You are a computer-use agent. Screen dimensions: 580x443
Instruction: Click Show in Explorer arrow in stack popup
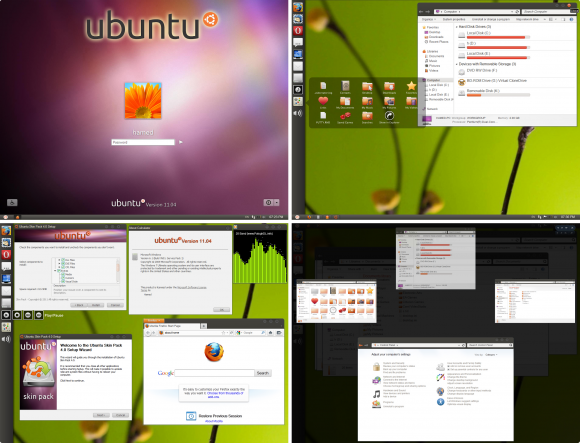(389, 116)
